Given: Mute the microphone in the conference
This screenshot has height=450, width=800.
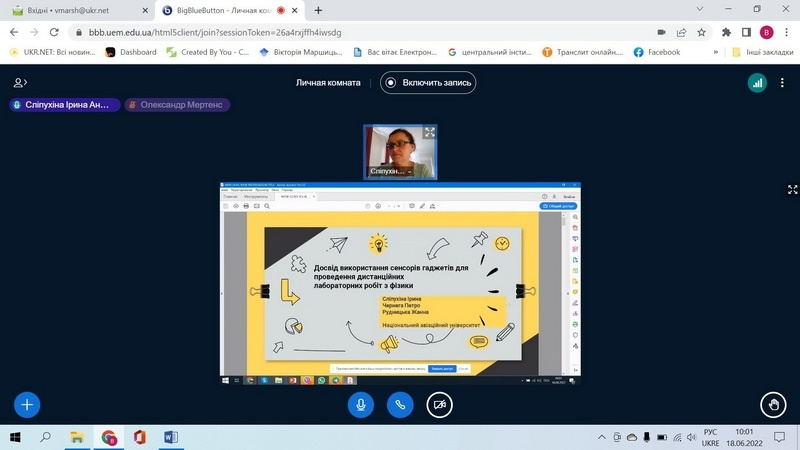Looking at the screenshot, I should tap(361, 404).
